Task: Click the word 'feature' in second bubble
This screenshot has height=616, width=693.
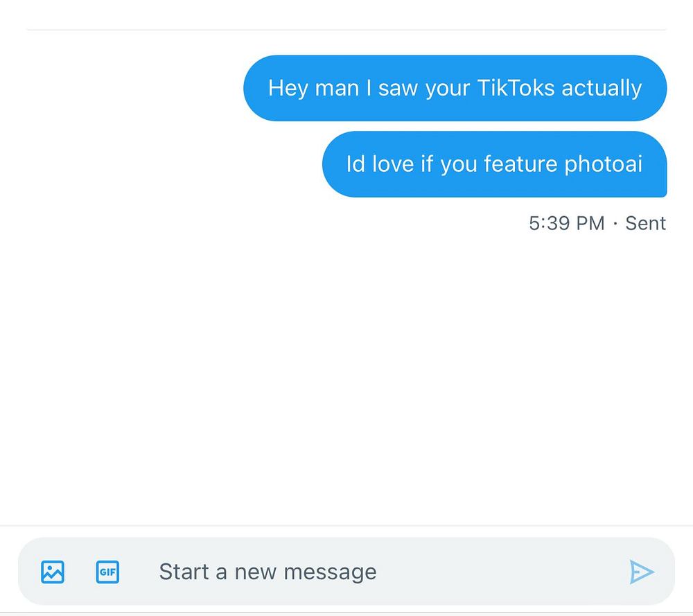Action: click(520, 164)
